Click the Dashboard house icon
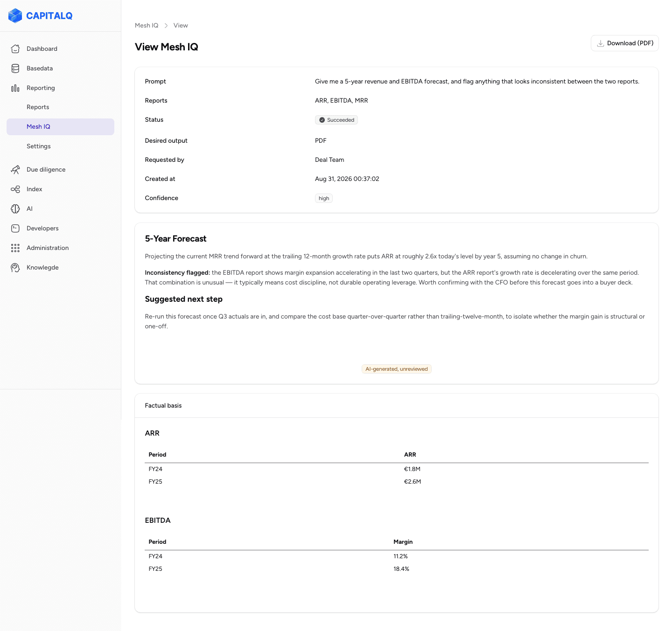This screenshot has width=672, height=631. coord(15,49)
